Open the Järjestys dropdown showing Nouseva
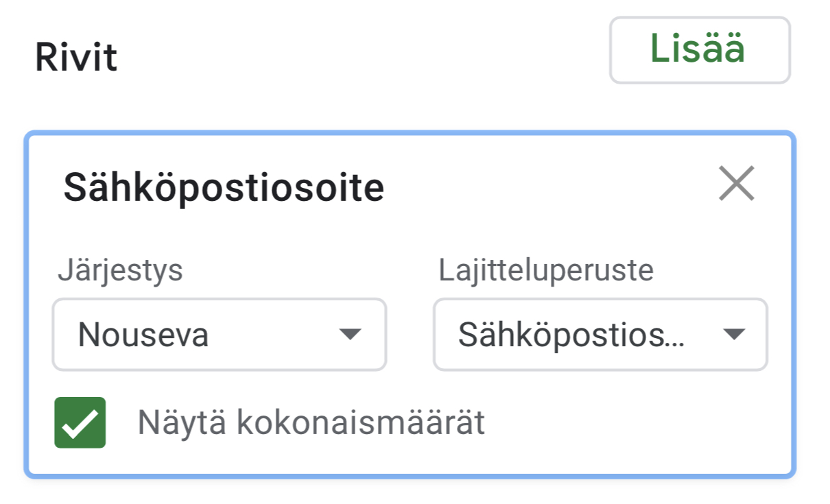Viewport: 830px width, 504px height. pyautogui.click(x=219, y=335)
